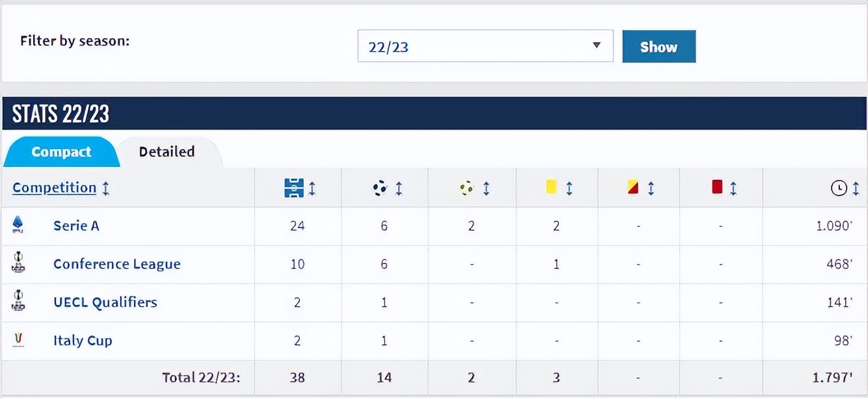This screenshot has height=398, width=868.
Task: Open the Serie A competition link
Action: [x=76, y=226]
